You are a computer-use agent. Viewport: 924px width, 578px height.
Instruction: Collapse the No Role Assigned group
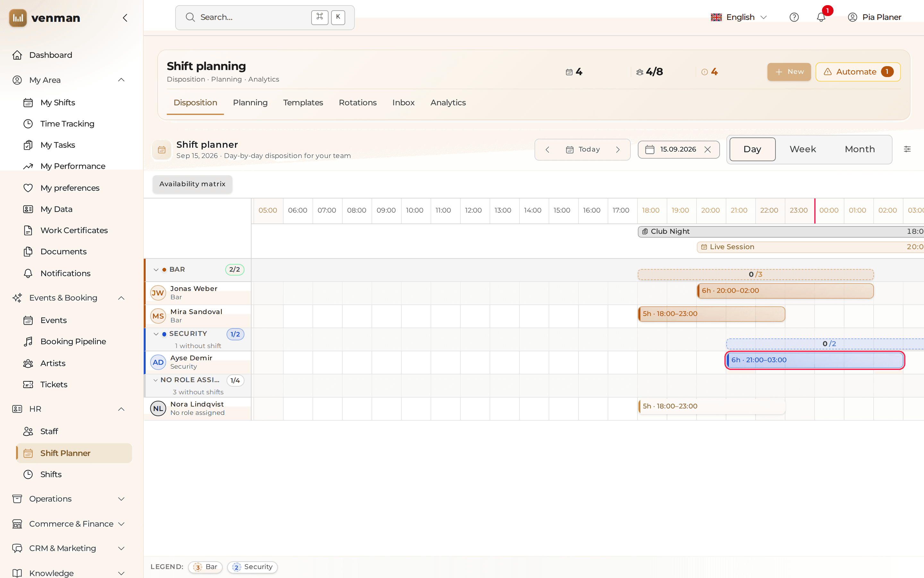pyautogui.click(x=155, y=380)
